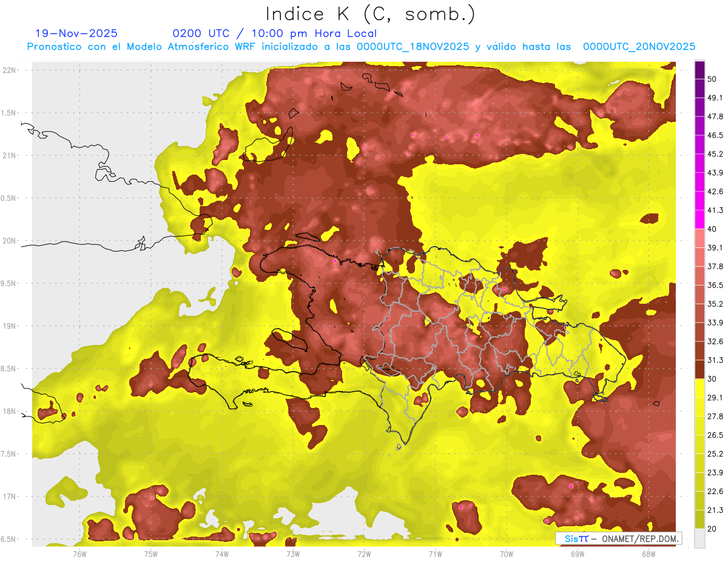Click the dark brown colorbar segment above 30
728x562 pixels.
[699, 369]
